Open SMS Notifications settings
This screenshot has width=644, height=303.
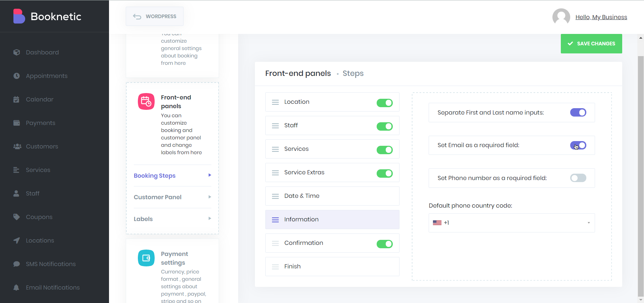pyautogui.click(x=50, y=264)
